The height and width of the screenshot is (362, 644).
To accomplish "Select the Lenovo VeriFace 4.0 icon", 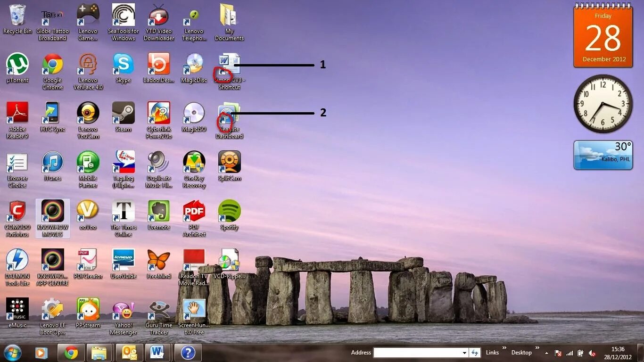I will point(88,64).
